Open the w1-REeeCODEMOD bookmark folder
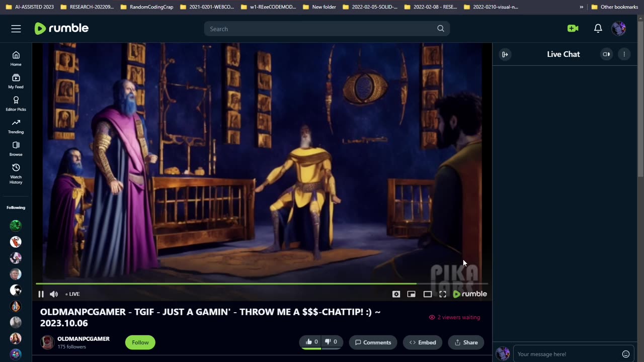644x362 pixels. pos(268,7)
